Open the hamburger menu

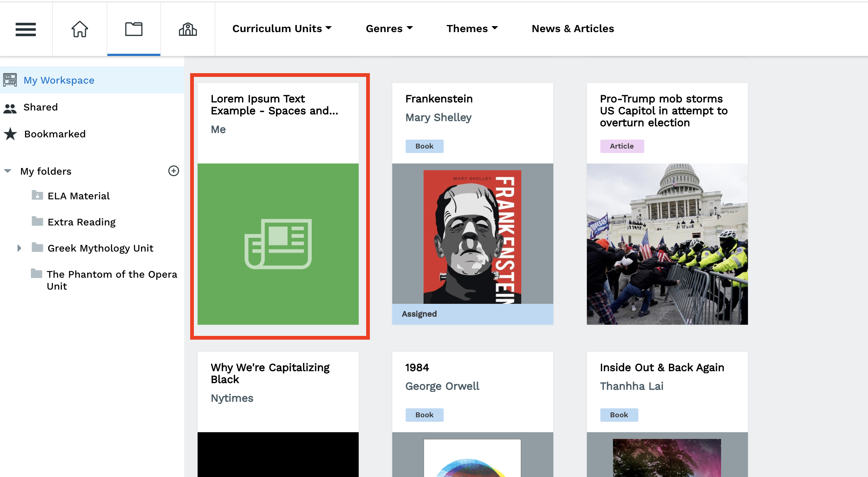point(26,29)
